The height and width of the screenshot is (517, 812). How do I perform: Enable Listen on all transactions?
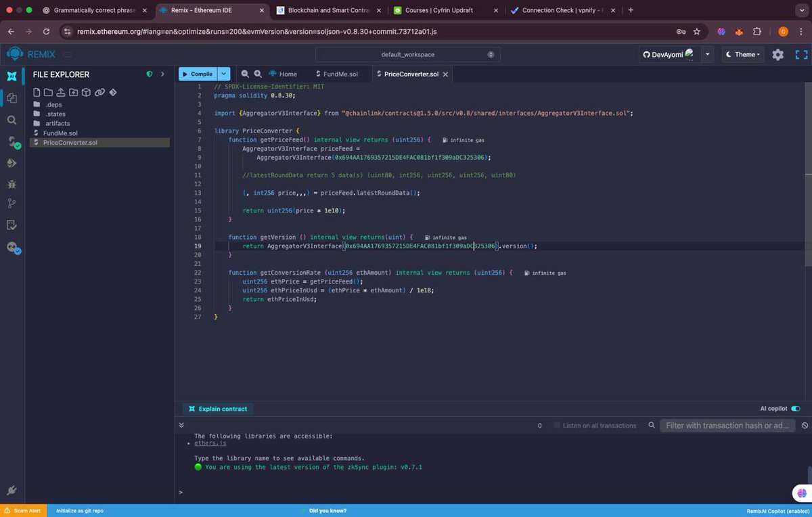point(556,426)
